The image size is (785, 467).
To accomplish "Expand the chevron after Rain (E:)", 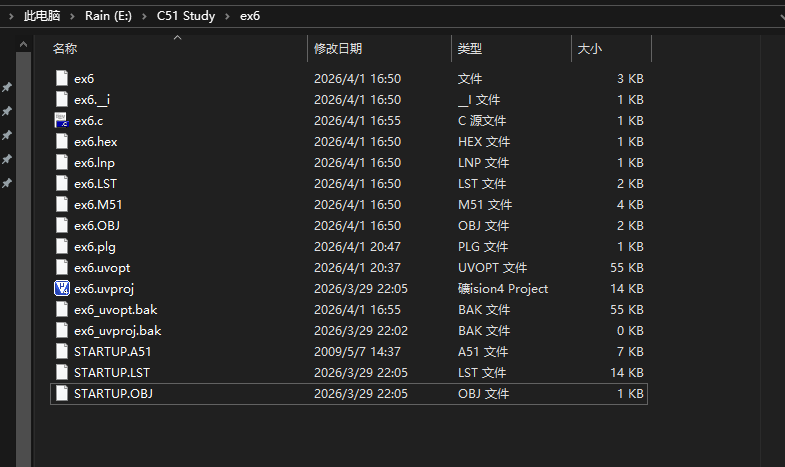I will tap(144, 17).
